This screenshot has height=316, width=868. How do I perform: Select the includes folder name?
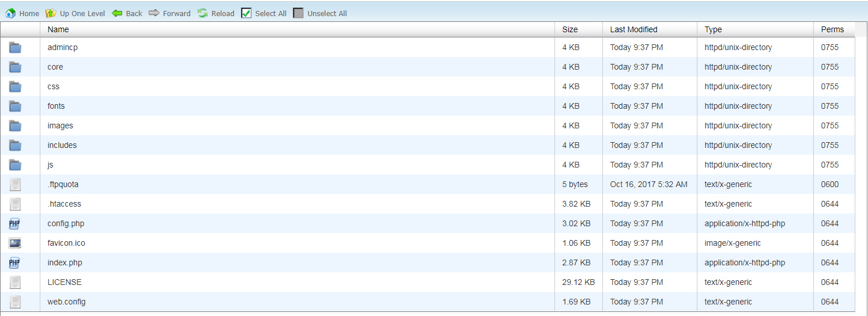62,145
